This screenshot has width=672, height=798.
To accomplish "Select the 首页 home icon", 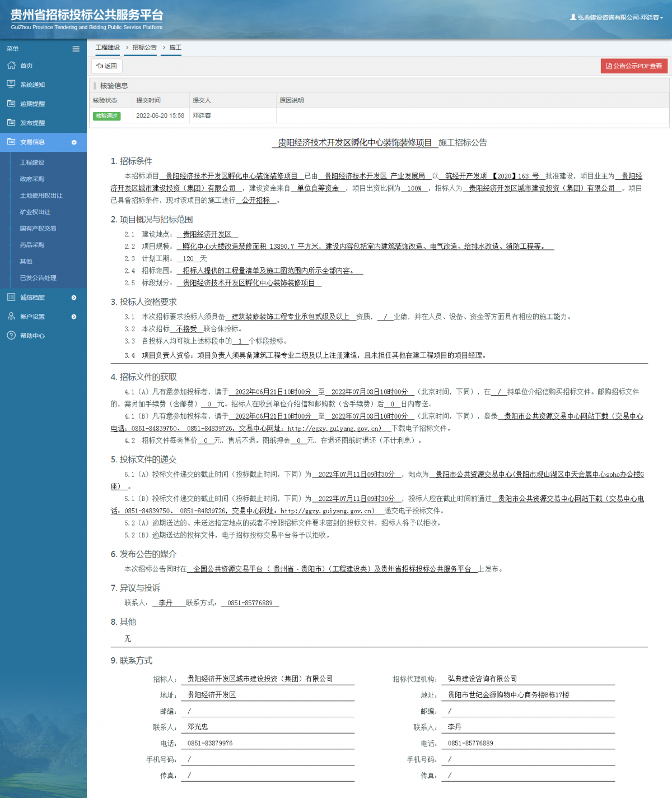I will point(11,66).
